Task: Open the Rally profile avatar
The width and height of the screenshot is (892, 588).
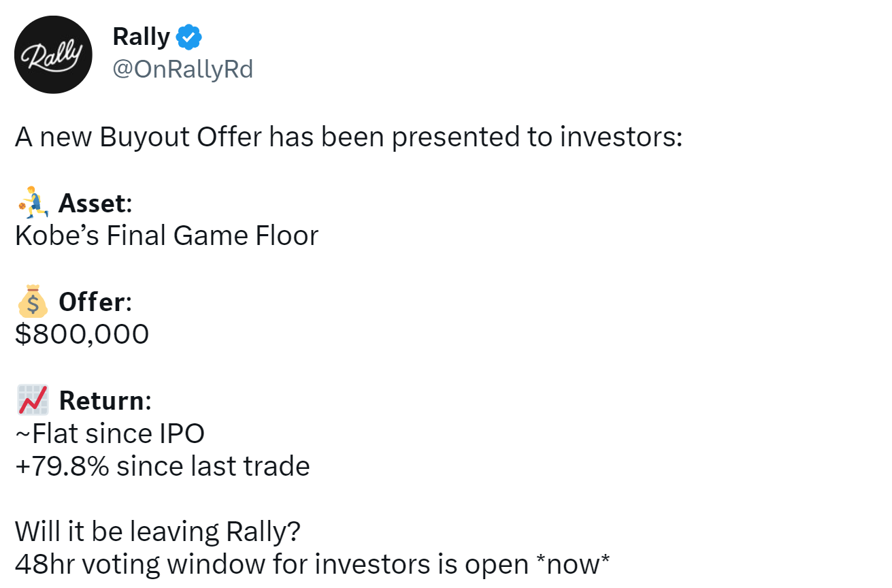Action: click(x=54, y=54)
